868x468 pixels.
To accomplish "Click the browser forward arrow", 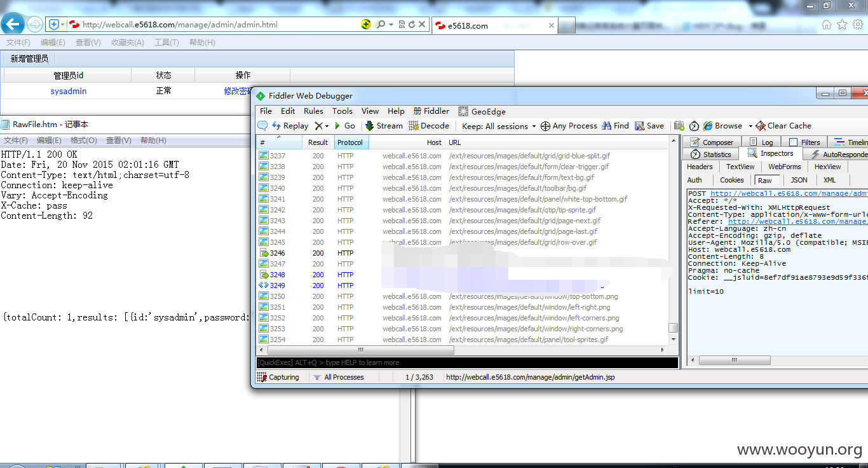I will pos(34,25).
